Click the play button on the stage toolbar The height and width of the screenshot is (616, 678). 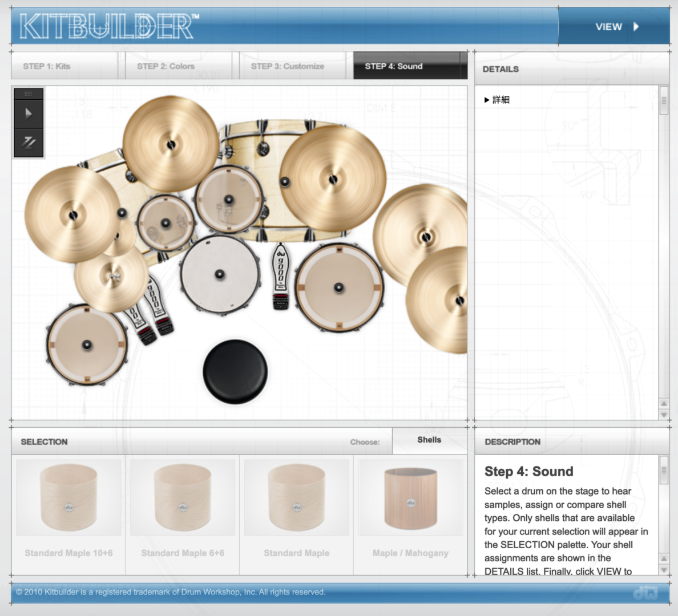29,114
